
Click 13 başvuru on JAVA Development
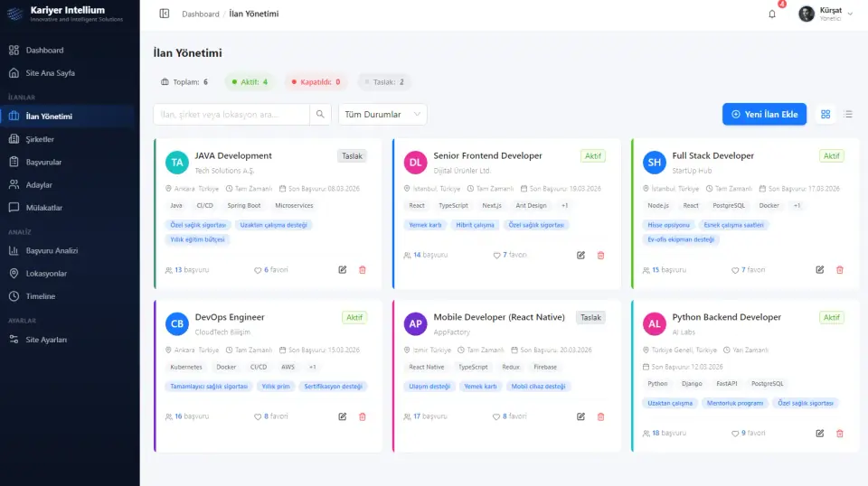click(x=187, y=270)
